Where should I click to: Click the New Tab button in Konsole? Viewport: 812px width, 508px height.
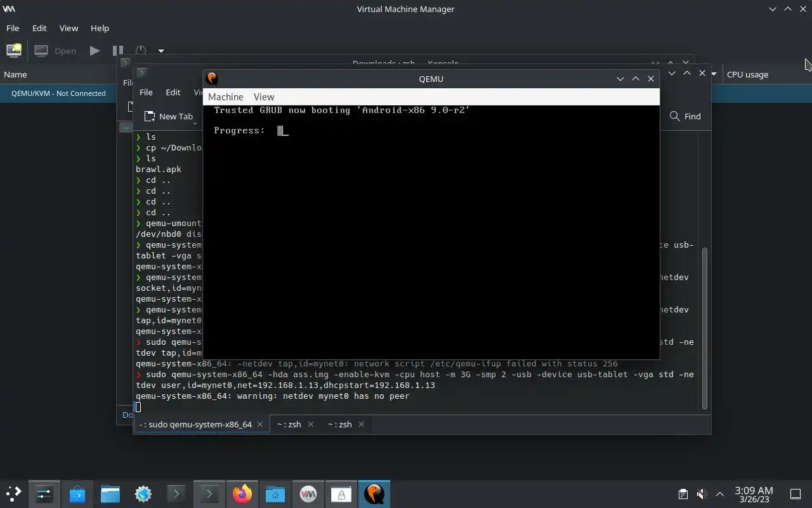tap(169, 116)
